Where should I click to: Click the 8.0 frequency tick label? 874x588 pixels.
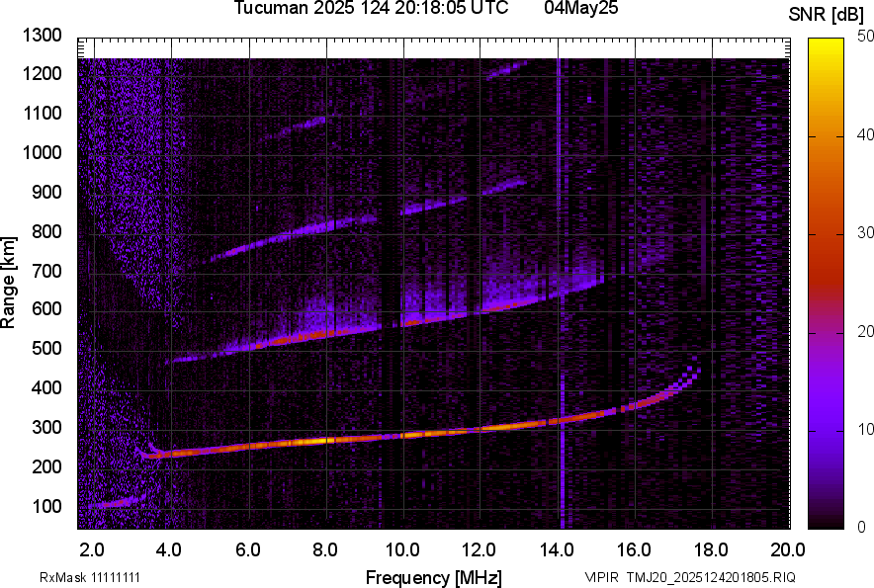(325, 550)
